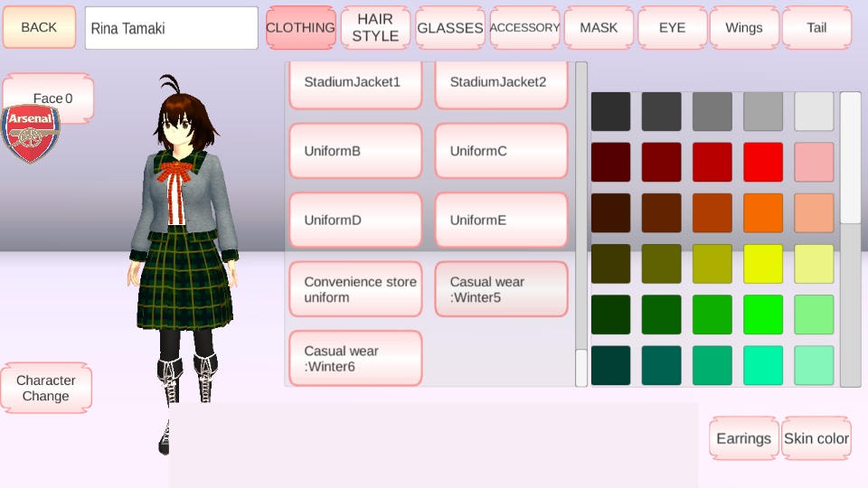
Task: Select Casual wear Winter6 outfit
Action: [x=355, y=358]
